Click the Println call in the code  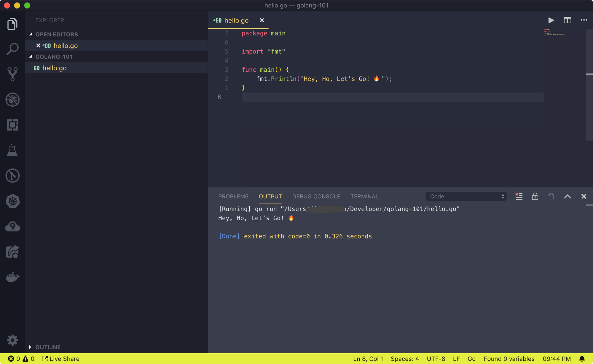point(283,79)
